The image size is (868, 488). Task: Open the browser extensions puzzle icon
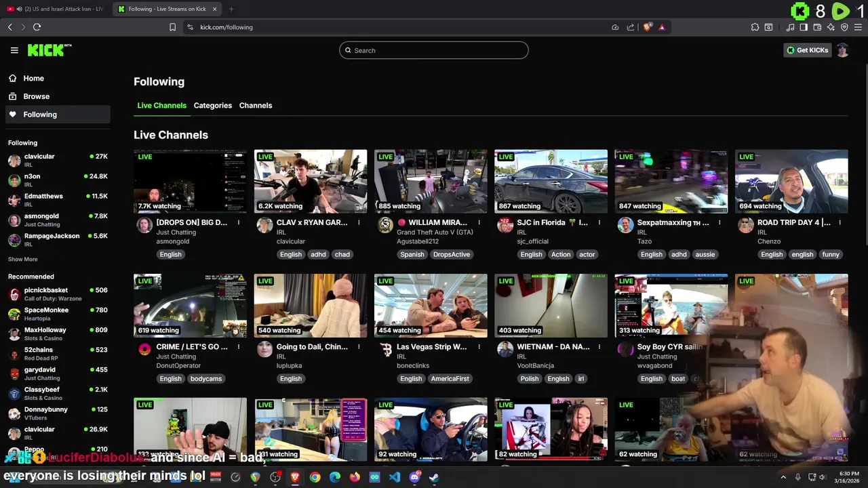(755, 27)
